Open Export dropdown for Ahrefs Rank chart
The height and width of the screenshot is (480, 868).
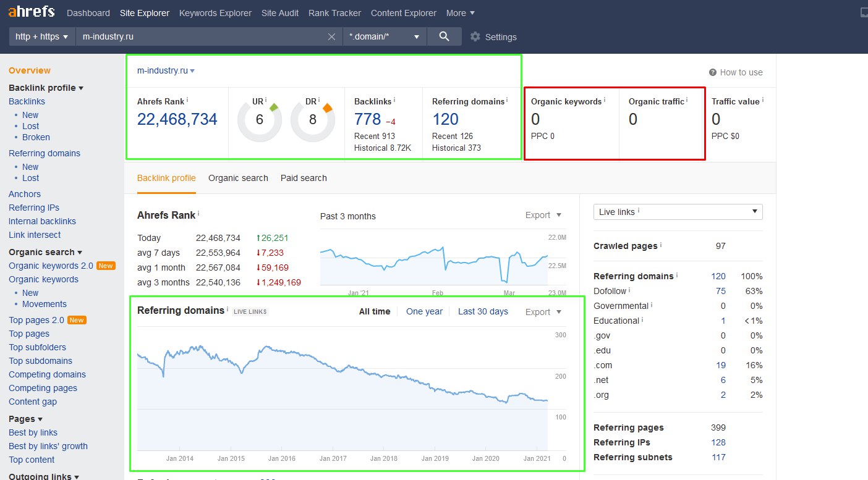tap(543, 215)
